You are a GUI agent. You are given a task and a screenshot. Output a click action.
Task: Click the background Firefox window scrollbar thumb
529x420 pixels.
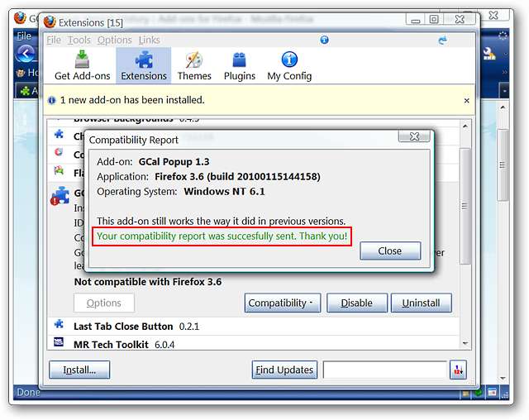[x=503, y=165]
